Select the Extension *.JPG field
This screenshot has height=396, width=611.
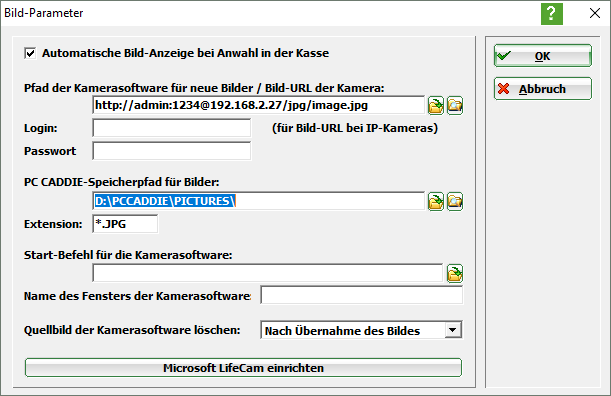tap(125, 224)
